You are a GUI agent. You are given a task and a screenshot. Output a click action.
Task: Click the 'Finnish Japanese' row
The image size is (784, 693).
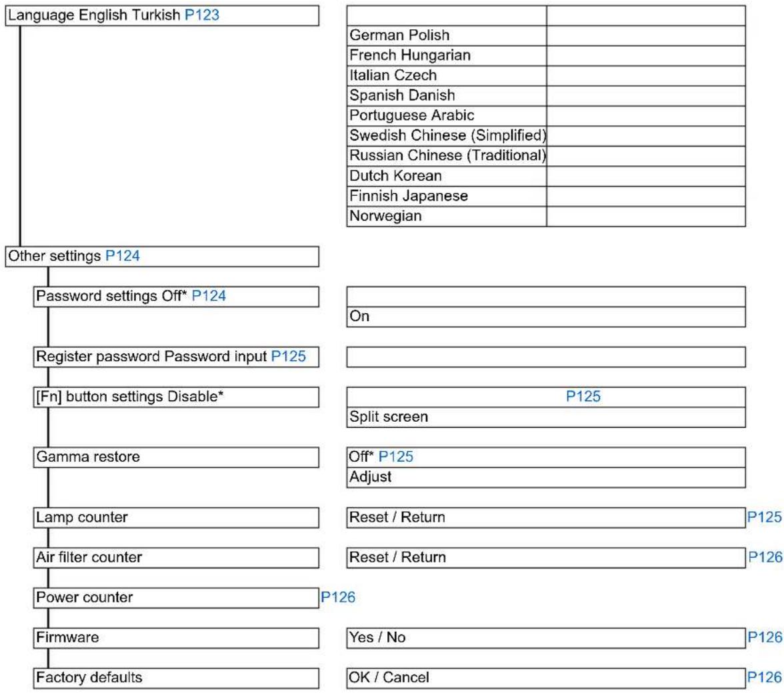tap(447, 196)
